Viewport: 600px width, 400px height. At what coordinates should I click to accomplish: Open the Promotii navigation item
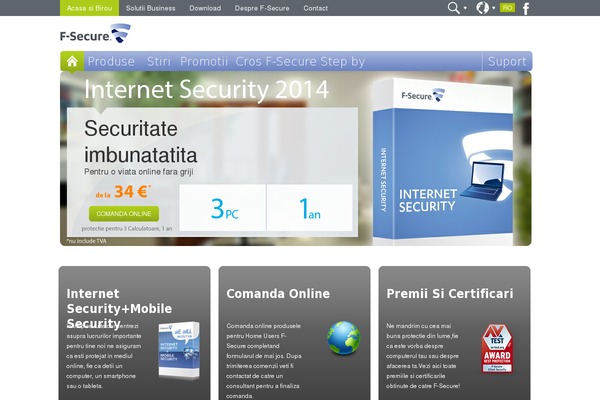204,61
